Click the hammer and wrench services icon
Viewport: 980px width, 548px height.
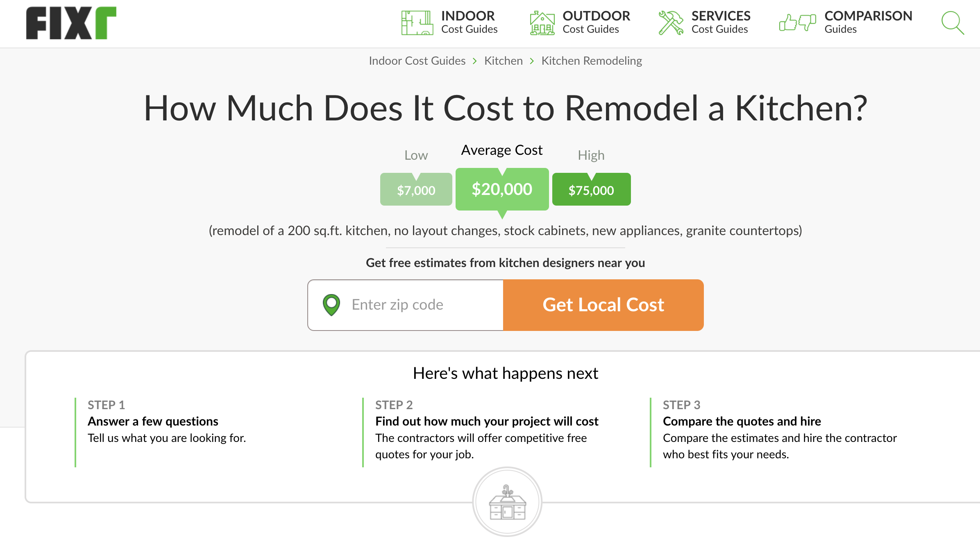671,23
